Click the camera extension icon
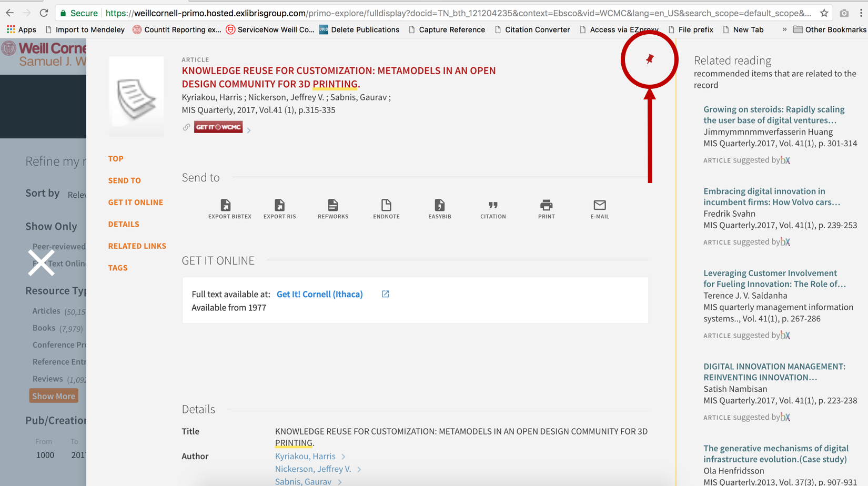Screen dimensions: 868x486 (x=844, y=13)
